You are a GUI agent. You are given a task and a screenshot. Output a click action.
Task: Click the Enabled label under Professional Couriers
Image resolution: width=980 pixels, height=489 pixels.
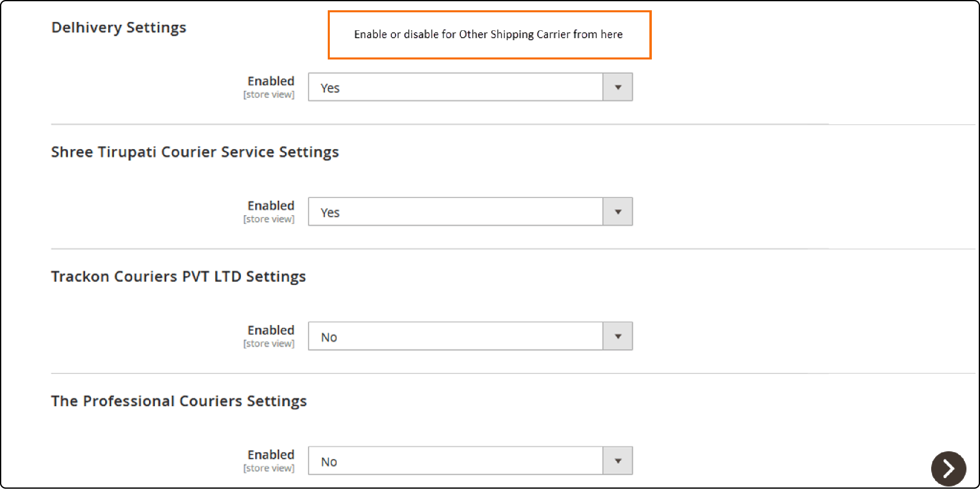coord(271,455)
